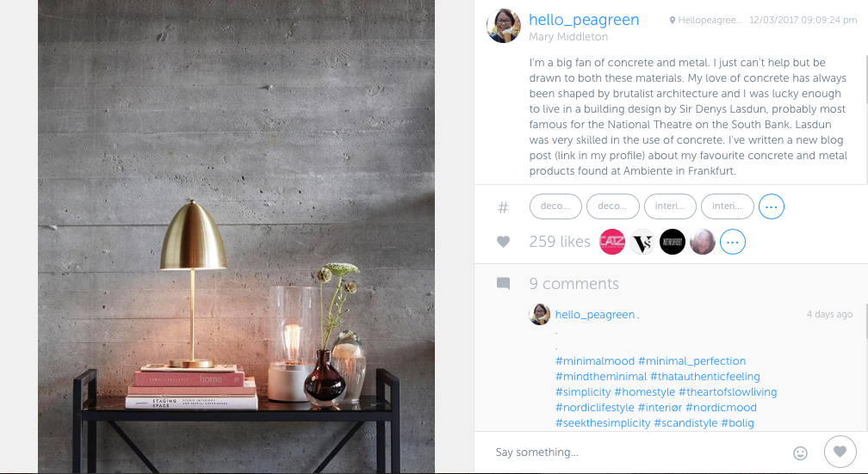Open the black circle liker avatar
This screenshot has width=868, height=474.
(672, 242)
